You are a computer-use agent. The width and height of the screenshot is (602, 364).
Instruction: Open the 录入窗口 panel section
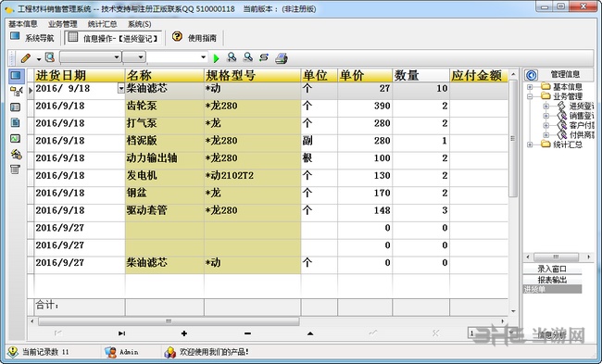click(x=552, y=269)
